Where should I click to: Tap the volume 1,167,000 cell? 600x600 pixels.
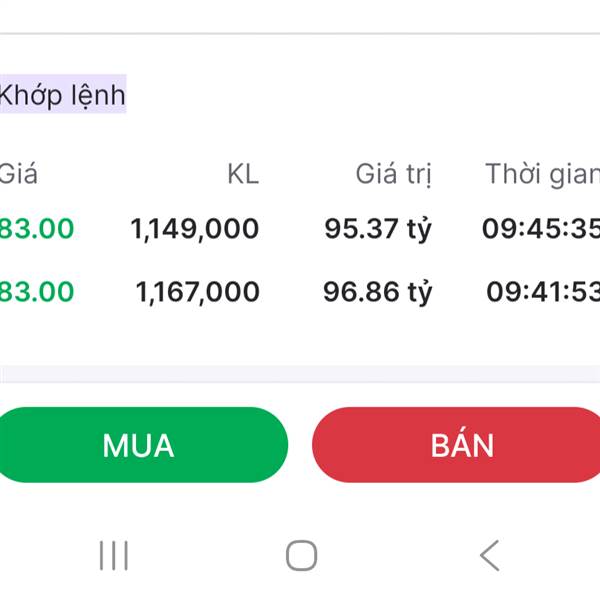198,292
